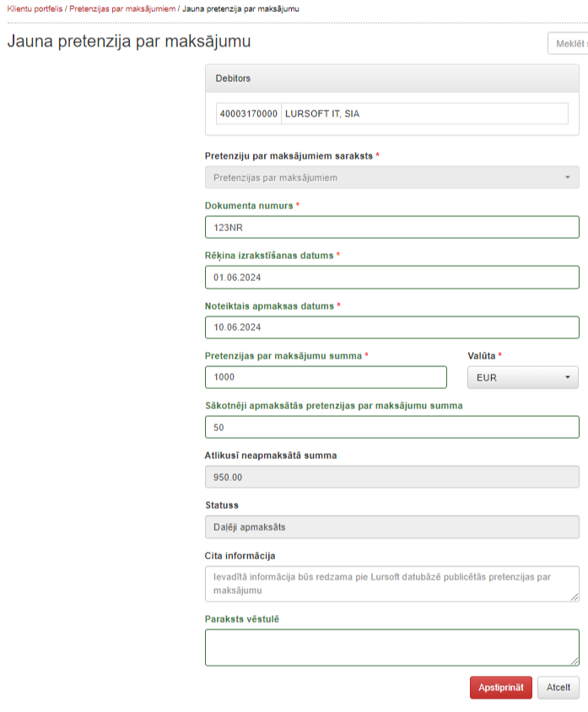The width and height of the screenshot is (588, 712).
Task: Click the Cita informācija resize handle
Action: 575,597
